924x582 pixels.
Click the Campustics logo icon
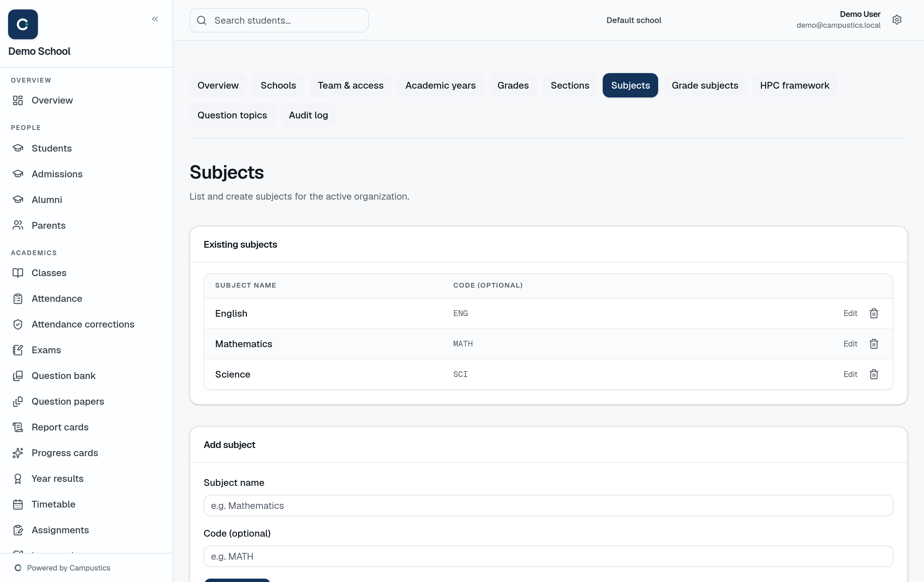point(23,24)
